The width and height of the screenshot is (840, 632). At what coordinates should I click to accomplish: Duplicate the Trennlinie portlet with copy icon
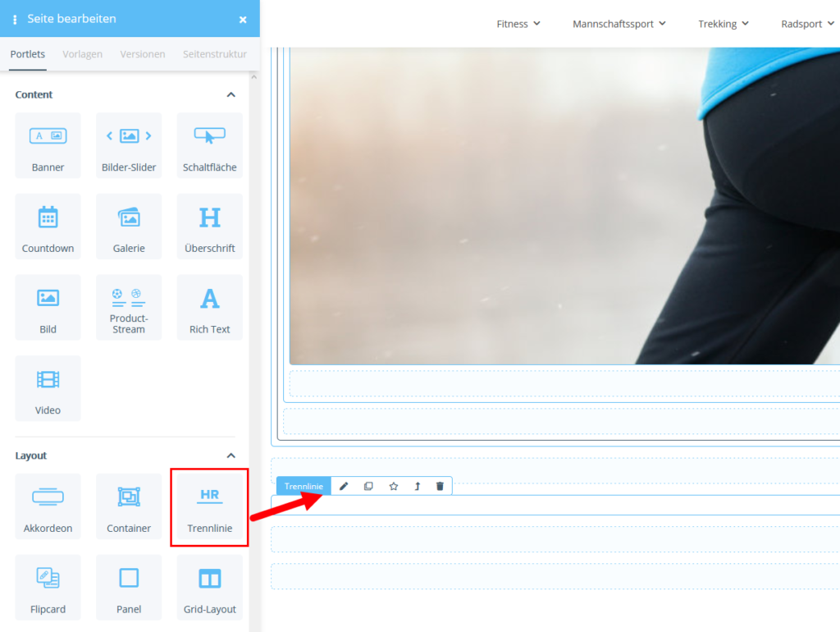(368, 487)
